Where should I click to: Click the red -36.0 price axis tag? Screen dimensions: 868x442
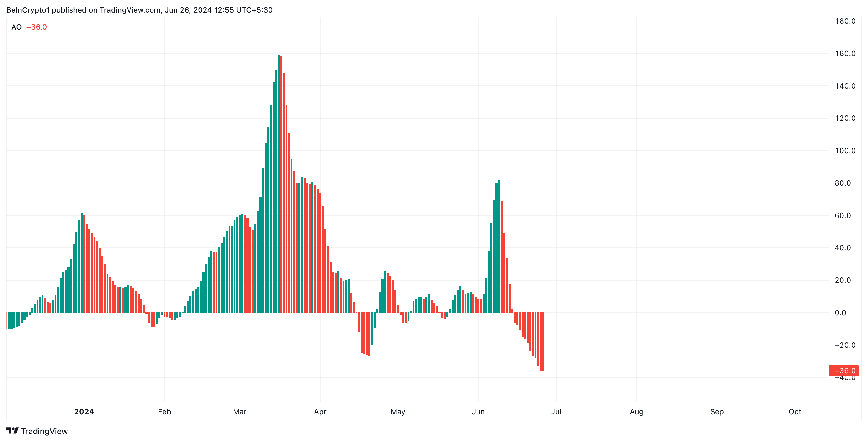click(844, 370)
